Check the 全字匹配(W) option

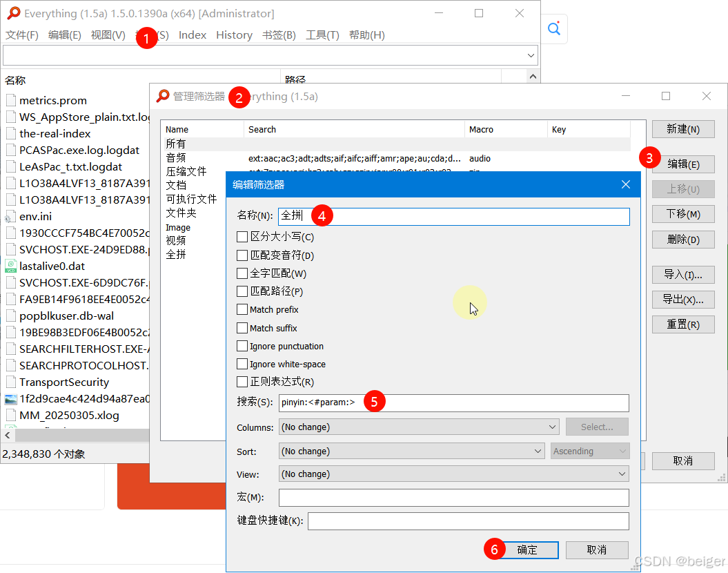(242, 273)
